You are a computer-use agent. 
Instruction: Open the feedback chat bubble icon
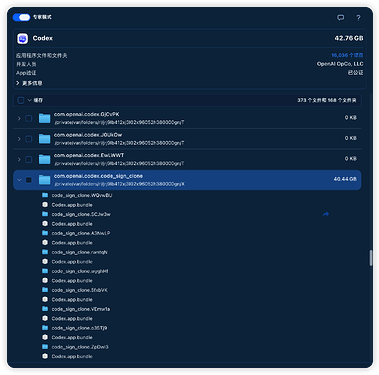click(x=340, y=18)
